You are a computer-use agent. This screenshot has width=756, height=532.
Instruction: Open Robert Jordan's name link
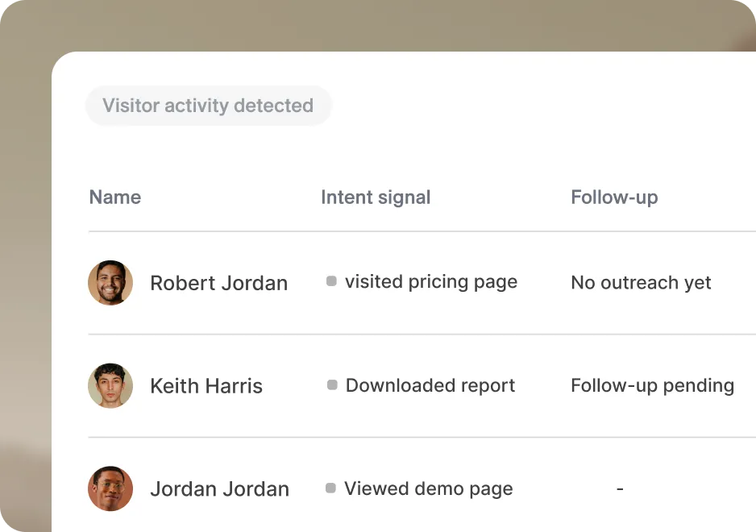[219, 283]
